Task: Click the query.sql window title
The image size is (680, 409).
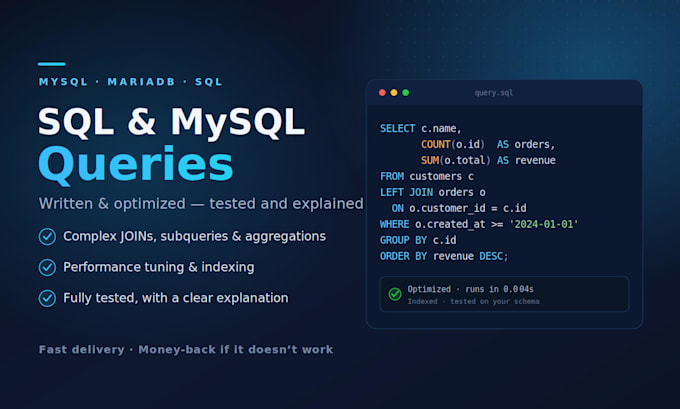Action: (x=494, y=93)
